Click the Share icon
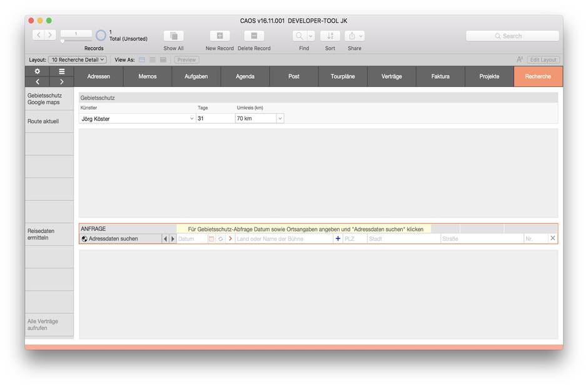Image resolution: width=588 pixels, height=388 pixels. pos(352,36)
